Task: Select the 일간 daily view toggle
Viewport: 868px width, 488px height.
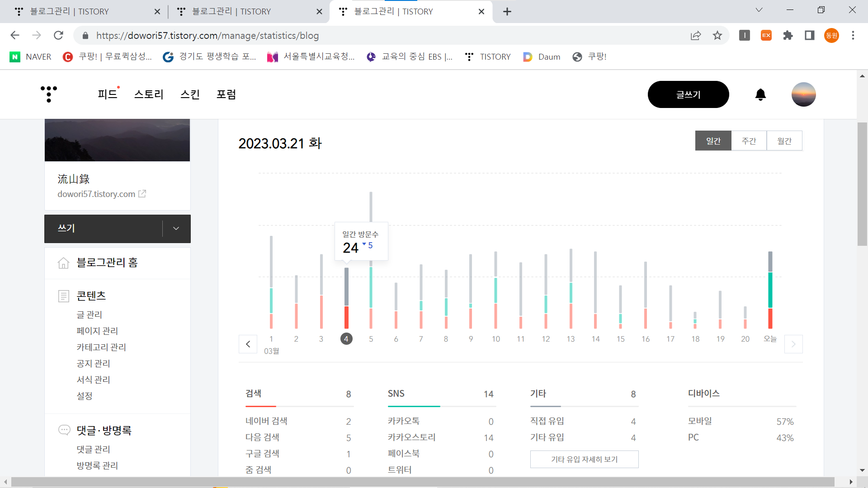Action: (x=713, y=141)
